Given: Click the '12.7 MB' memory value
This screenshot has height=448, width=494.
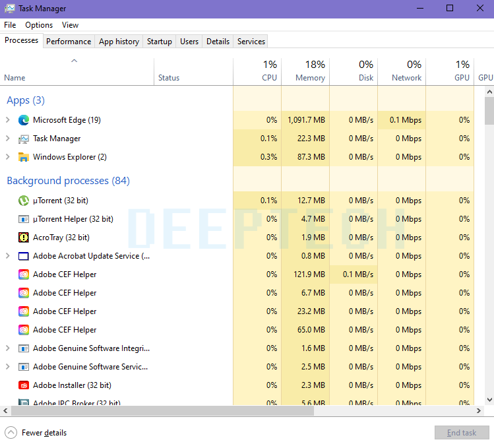Looking at the screenshot, I should (x=311, y=201).
